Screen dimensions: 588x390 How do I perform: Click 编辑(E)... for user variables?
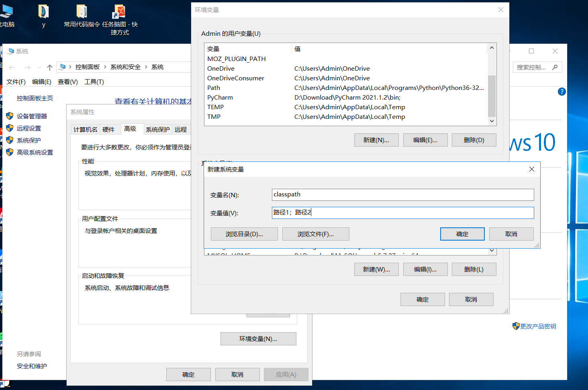pos(425,140)
